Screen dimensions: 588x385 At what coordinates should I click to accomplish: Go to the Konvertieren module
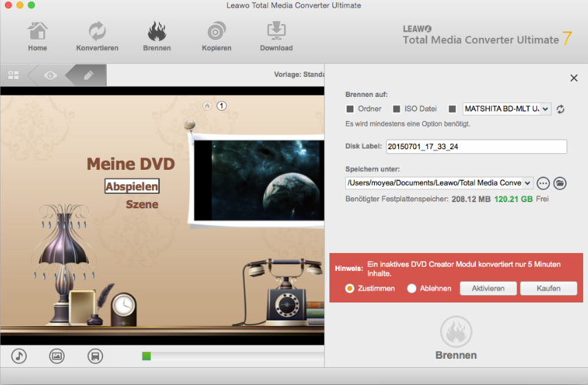(97, 36)
